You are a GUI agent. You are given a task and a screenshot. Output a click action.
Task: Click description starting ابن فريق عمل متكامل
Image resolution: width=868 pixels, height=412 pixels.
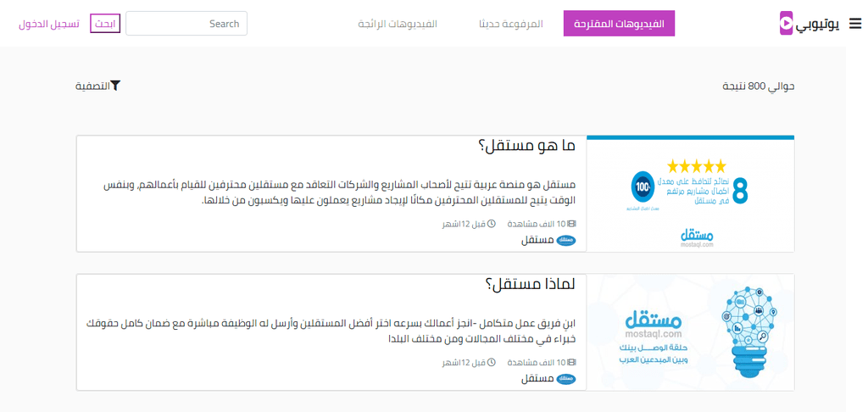pos(331,331)
